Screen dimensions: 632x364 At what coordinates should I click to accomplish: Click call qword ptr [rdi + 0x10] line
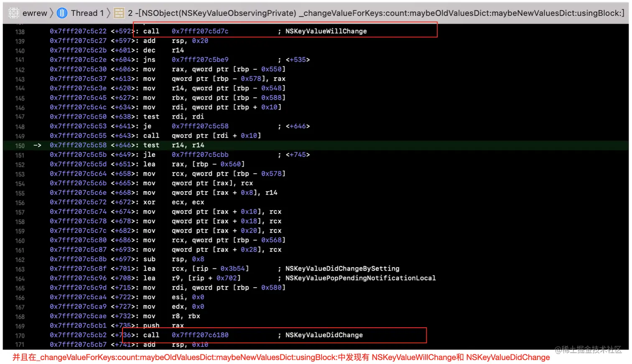(202, 136)
